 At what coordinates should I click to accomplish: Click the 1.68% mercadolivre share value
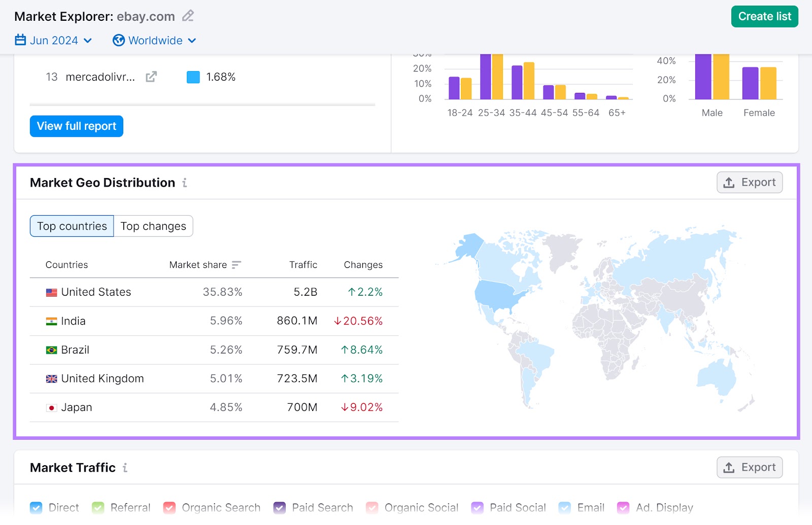[x=221, y=77]
